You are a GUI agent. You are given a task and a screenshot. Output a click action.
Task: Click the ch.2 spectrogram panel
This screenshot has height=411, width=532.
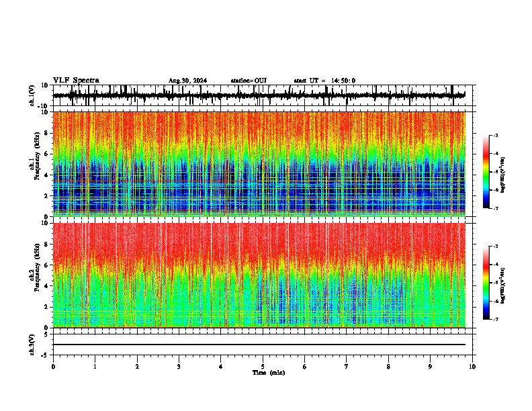(x=259, y=275)
